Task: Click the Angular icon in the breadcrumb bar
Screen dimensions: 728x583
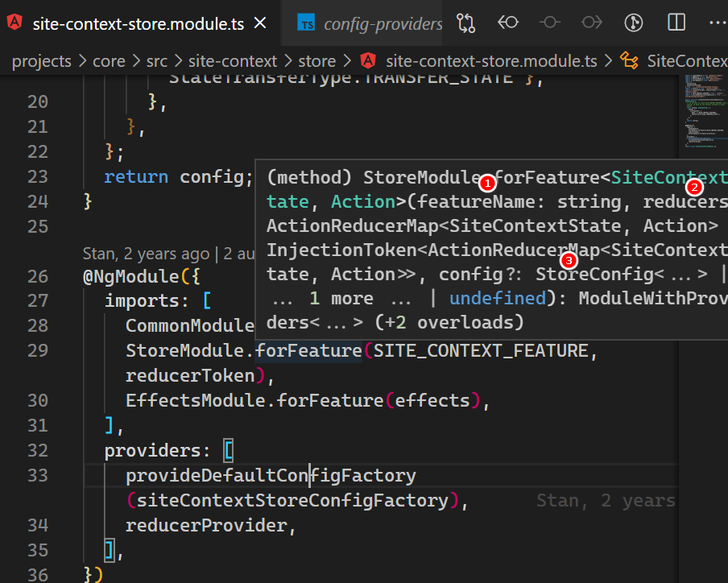Action: [368, 61]
